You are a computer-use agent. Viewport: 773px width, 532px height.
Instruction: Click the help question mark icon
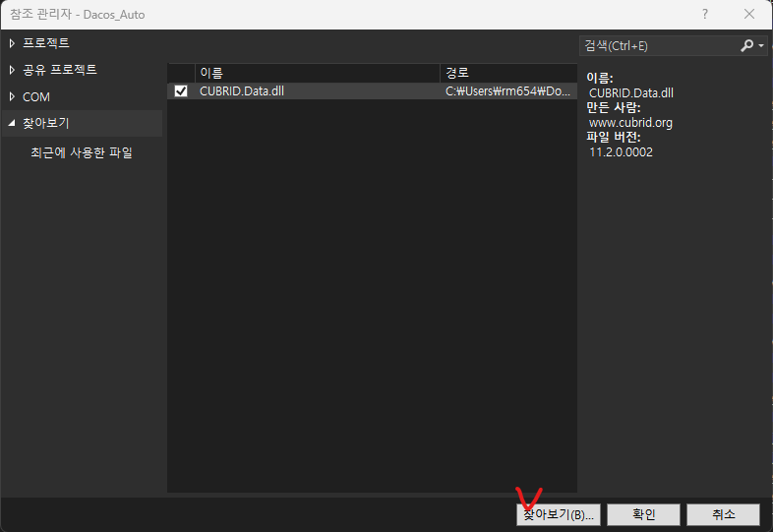pos(705,15)
